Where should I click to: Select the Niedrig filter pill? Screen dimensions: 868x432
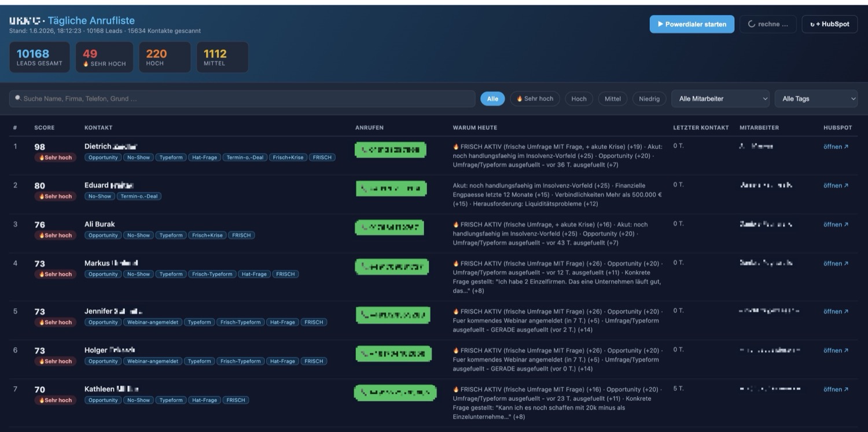pos(649,99)
